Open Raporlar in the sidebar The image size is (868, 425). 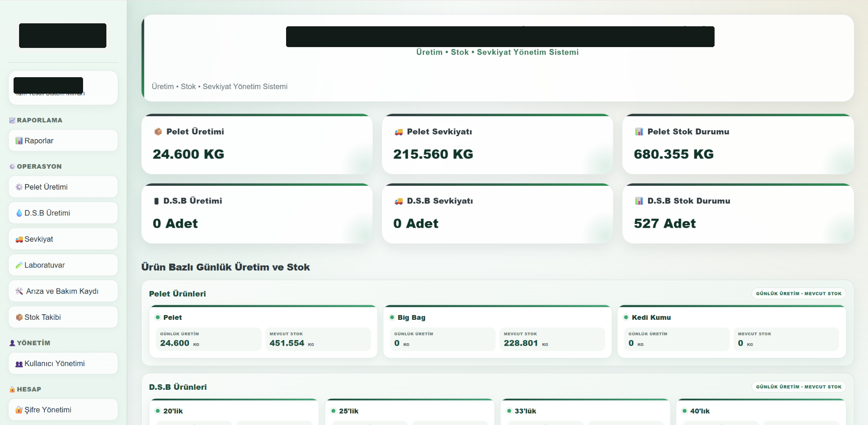coord(63,140)
